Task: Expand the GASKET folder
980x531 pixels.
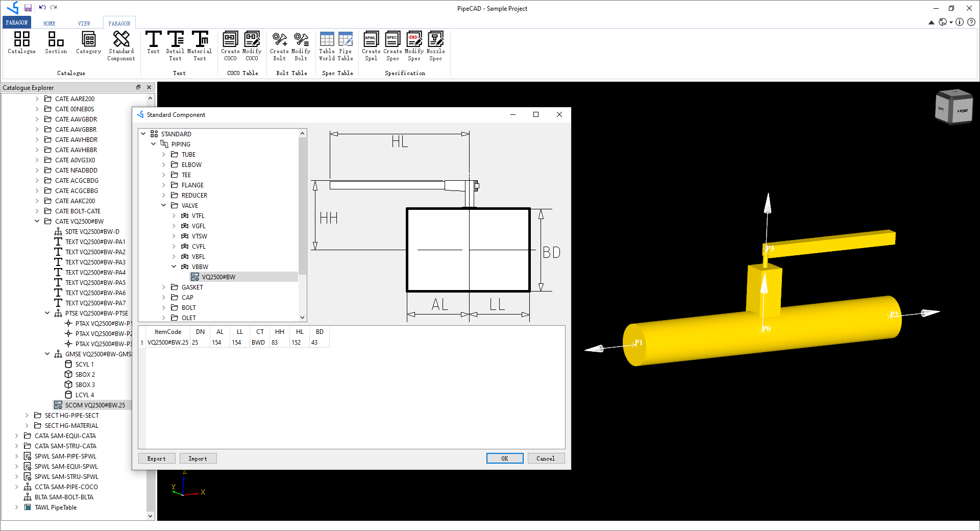Action: 163,287
